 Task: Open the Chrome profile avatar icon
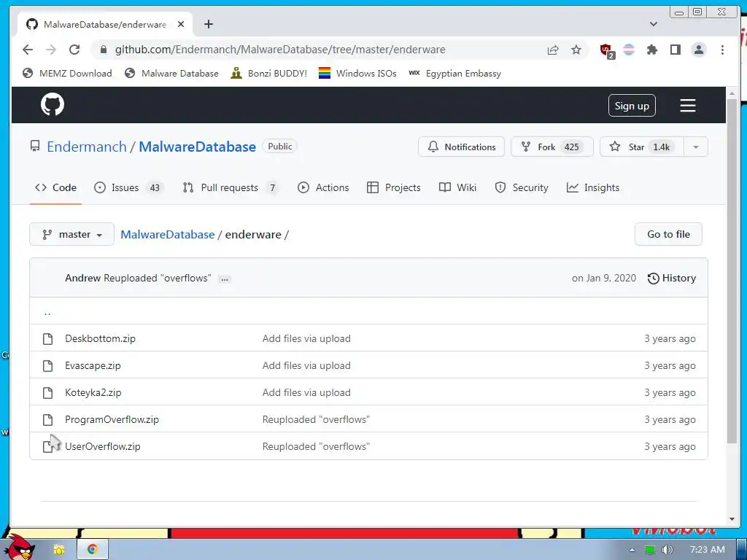(698, 50)
